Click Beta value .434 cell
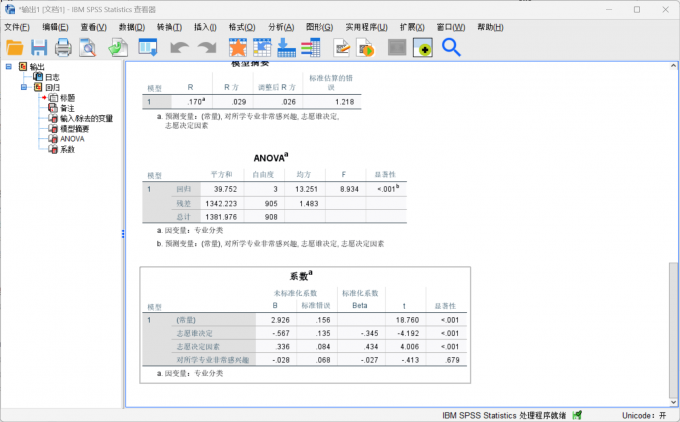Screen dimensions: 680x422 point(371,347)
